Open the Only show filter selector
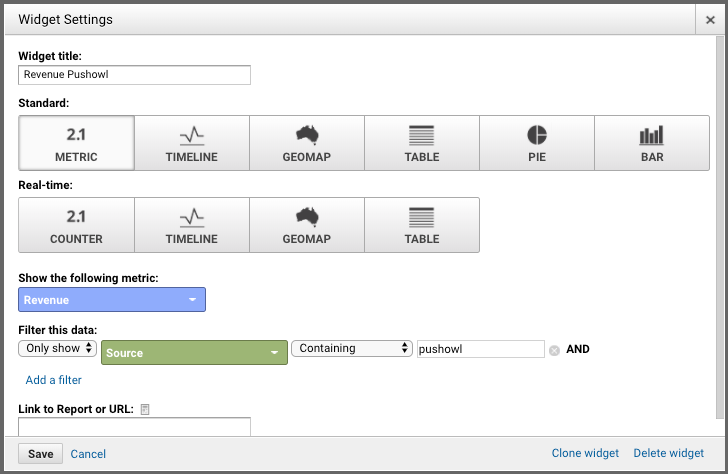The image size is (728, 474). (x=58, y=349)
